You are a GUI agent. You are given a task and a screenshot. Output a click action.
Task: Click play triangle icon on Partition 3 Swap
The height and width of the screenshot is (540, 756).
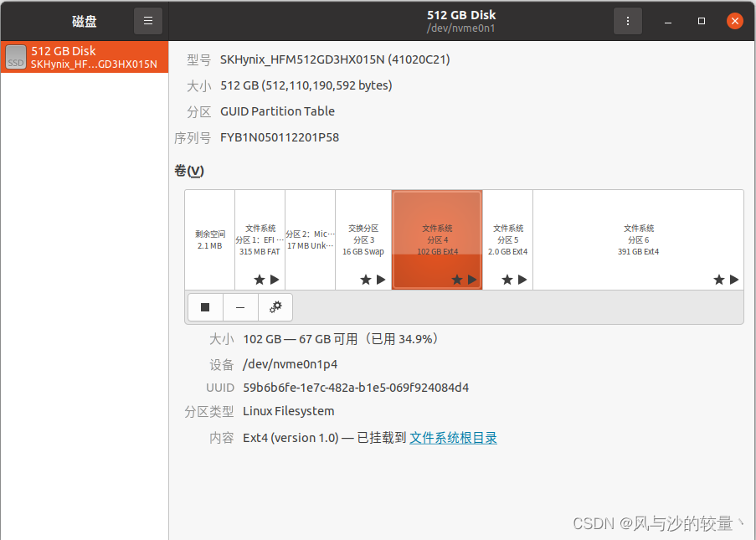pyautogui.click(x=381, y=280)
